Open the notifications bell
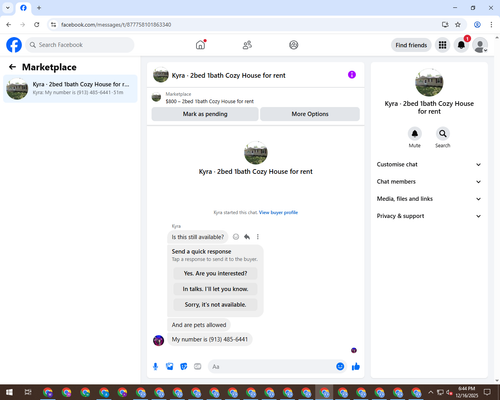This screenshot has height=400, width=500. pos(461,45)
